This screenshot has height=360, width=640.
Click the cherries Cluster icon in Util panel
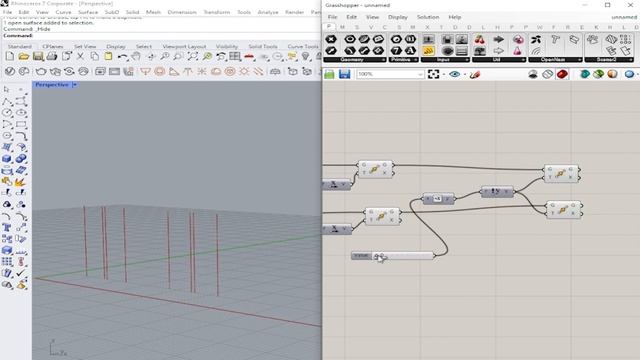[480, 40]
